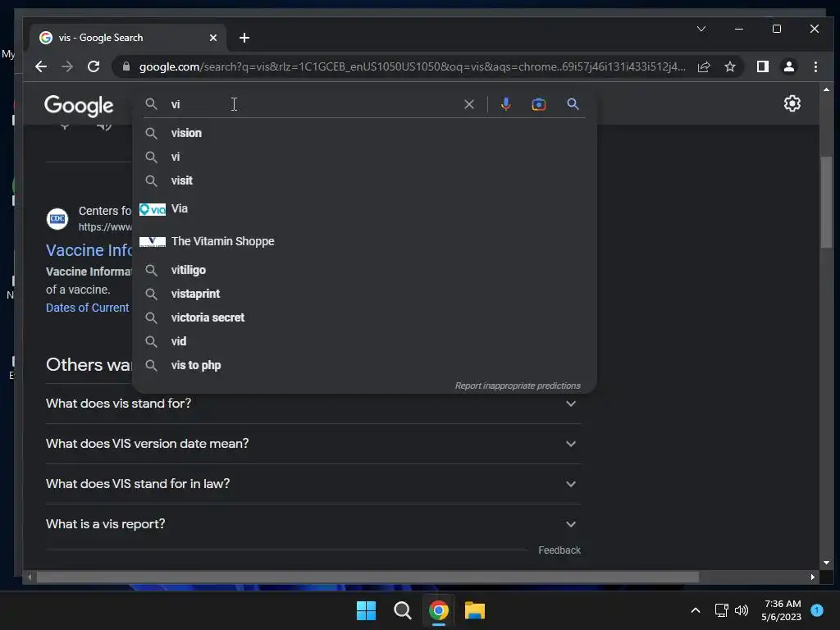
Task: Expand 'What does vis stand for?'
Action: 313,404
